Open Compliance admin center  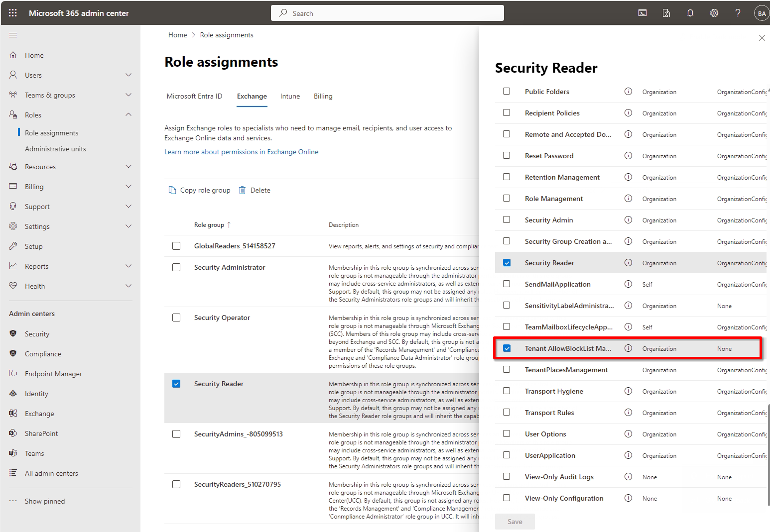tap(43, 354)
